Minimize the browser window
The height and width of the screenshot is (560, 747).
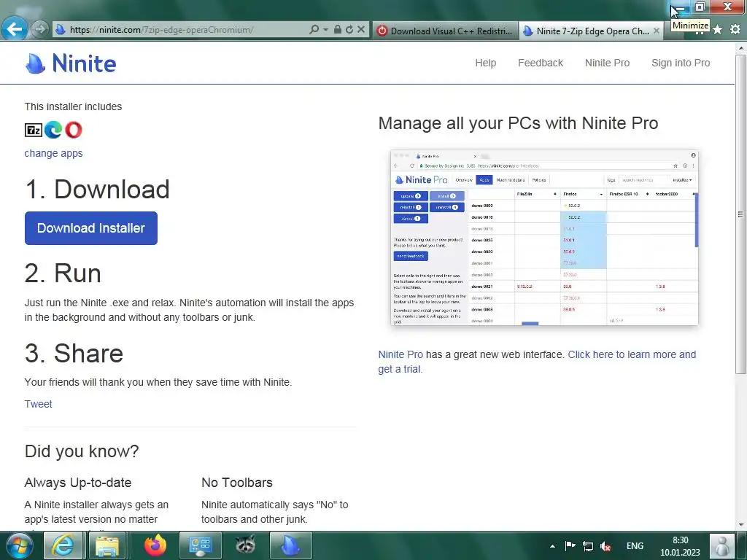[x=680, y=7]
